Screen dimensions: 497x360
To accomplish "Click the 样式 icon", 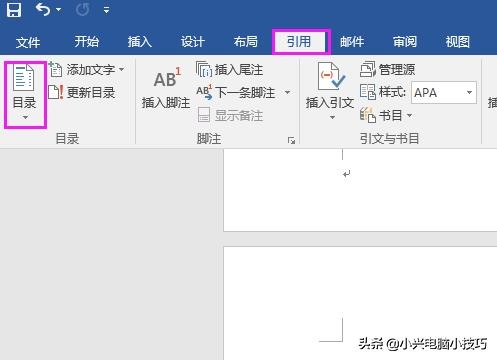I will [368, 92].
